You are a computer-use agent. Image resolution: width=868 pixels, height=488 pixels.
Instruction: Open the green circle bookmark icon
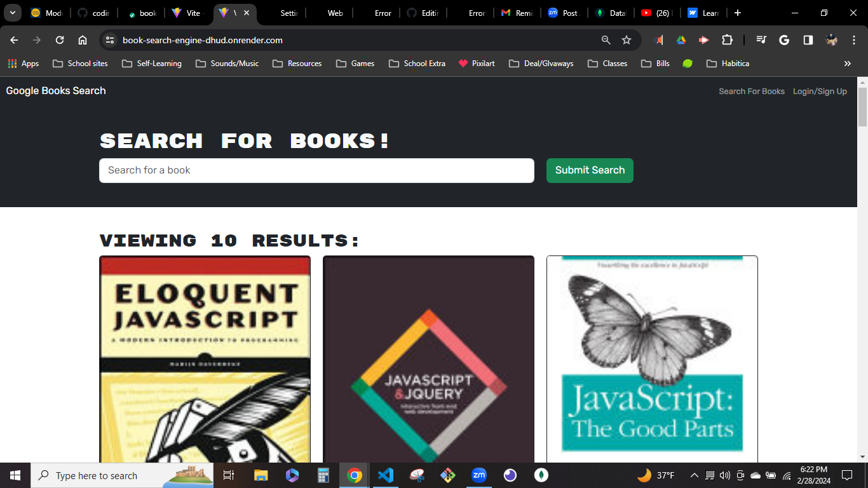tap(688, 64)
